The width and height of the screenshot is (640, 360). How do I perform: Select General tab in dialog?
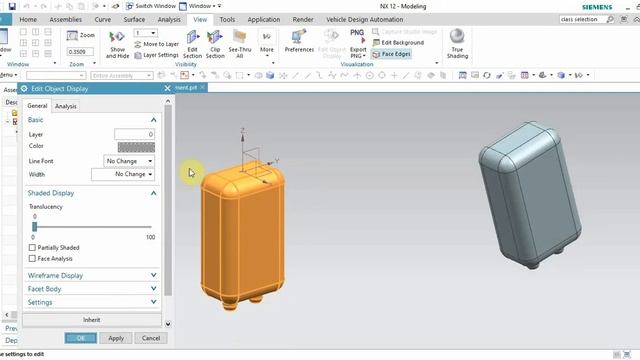point(37,106)
